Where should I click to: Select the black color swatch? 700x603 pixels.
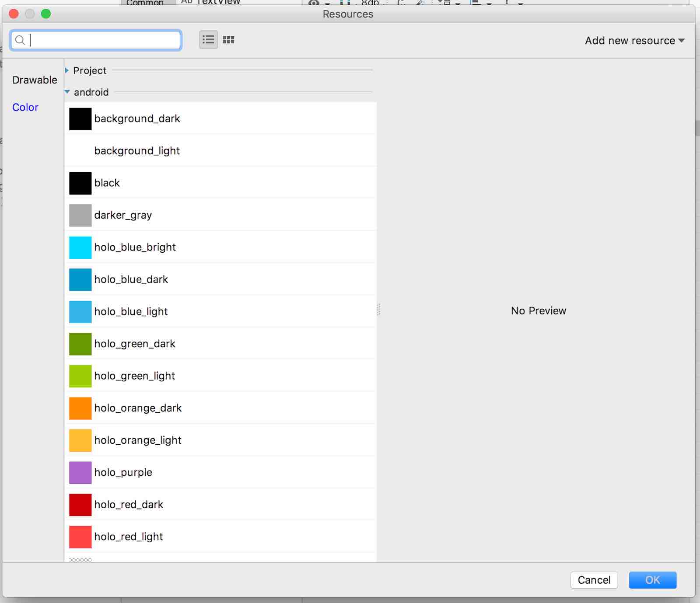80,183
